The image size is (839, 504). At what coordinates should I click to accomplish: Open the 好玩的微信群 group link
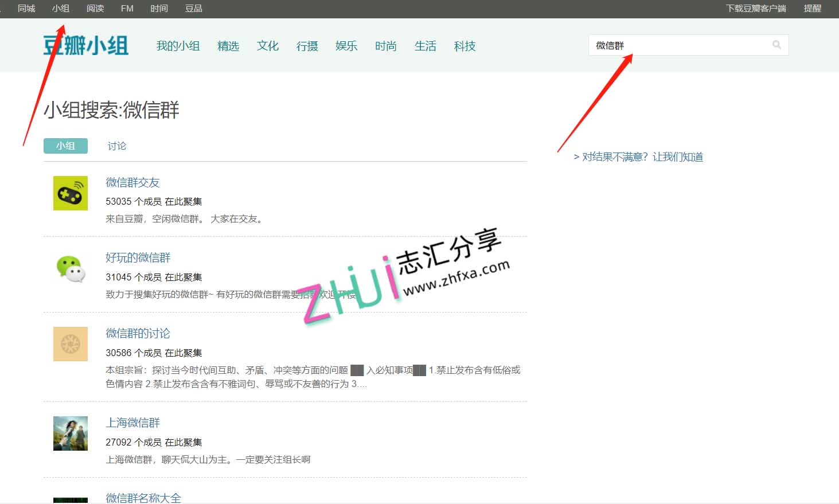click(x=138, y=257)
